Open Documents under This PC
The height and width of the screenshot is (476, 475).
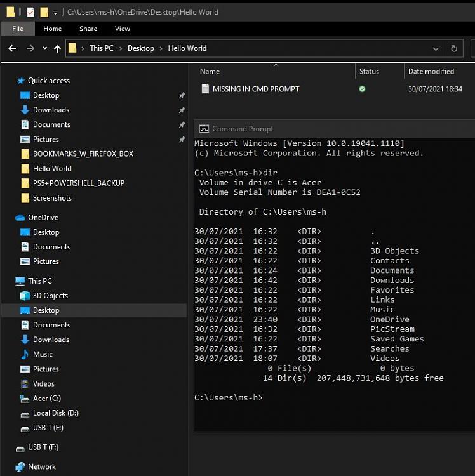pos(51,325)
